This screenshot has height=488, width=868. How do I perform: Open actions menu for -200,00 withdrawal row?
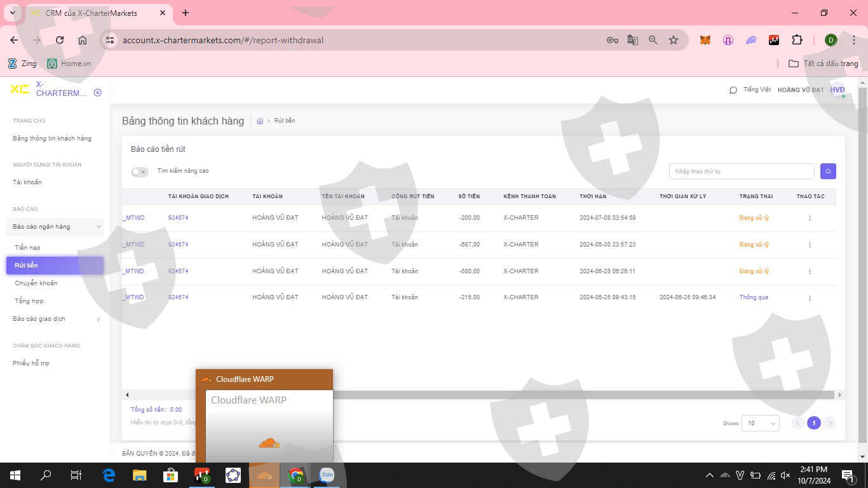pyautogui.click(x=810, y=218)
